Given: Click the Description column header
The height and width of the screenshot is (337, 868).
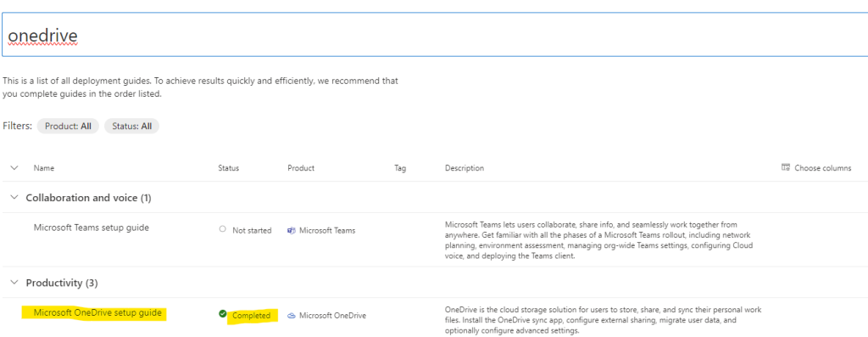Looking at the screenshot, I should pyautogui.click(x=465, y=168).
